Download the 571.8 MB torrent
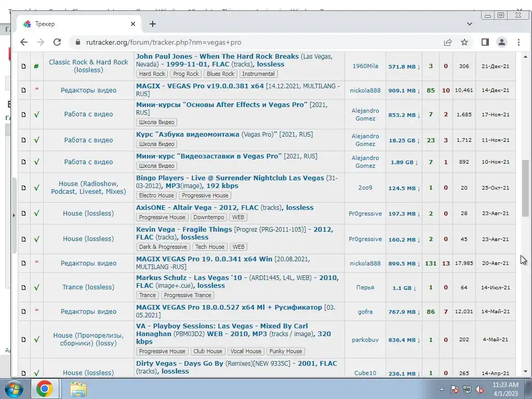Viewport: 532px width, 399px height. pyautogui.click(x=404, y=66)
